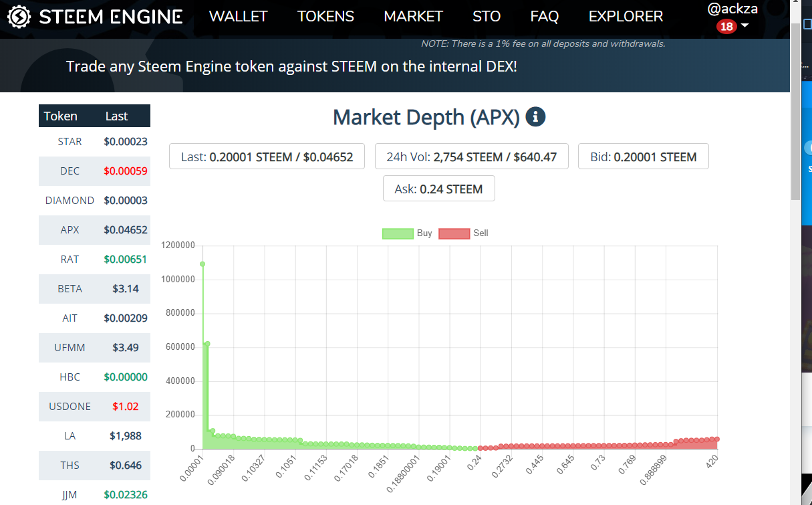
Task: Open the TOKENS menu item
Action: [x=326, y=17]
